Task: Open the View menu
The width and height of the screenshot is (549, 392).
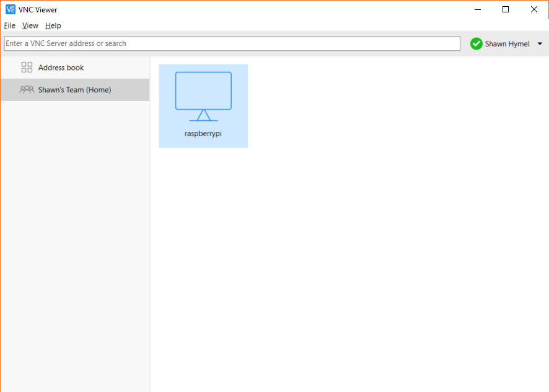Action: pos(30,25)
